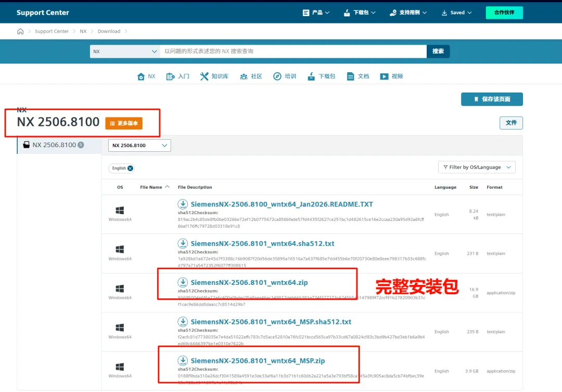Image resolution: width=562 pixels, height=392 pixels.
Task: Open the 支持用例 header menu
Action: tap(408, 12)
